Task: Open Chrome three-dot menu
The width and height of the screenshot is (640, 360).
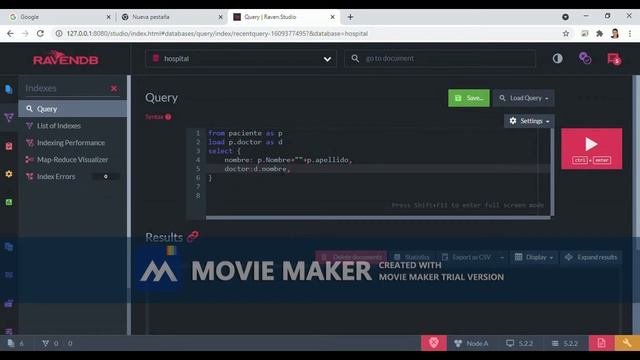Action: click(630, 33)
